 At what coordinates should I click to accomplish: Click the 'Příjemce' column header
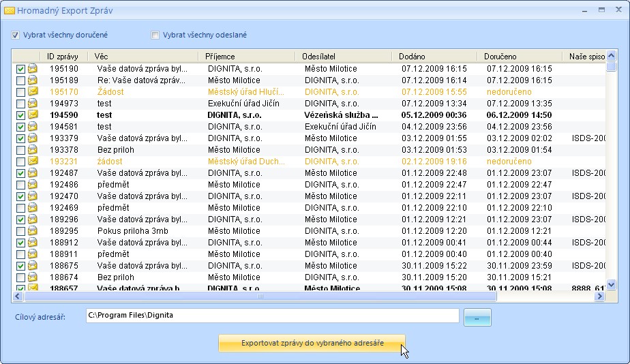[220, 57]
